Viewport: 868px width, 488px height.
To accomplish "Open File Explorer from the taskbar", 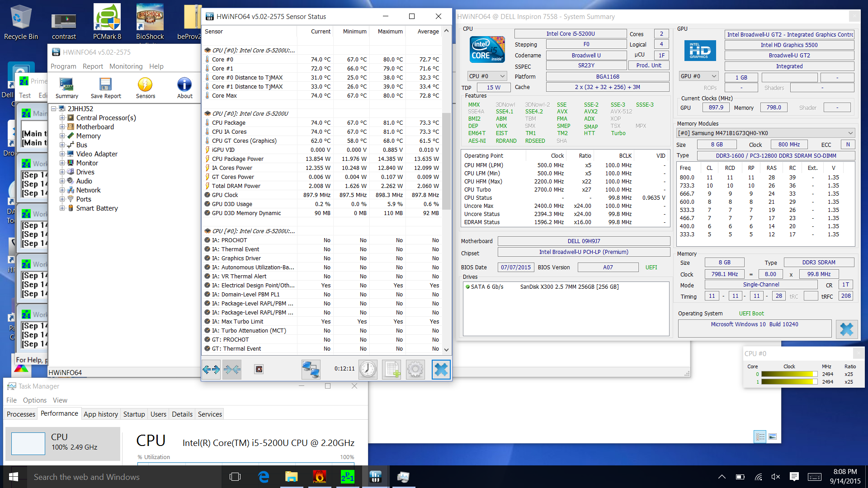I will tap(291, 477).
